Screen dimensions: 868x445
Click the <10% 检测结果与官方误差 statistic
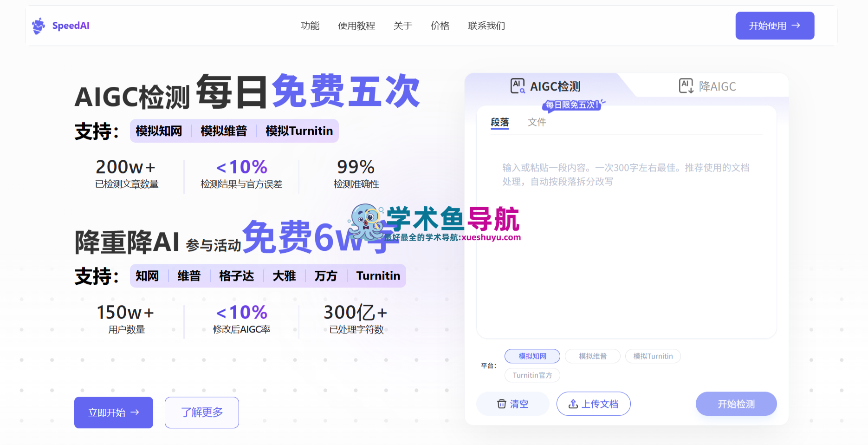pyautogui.click(x=241, y=174)
